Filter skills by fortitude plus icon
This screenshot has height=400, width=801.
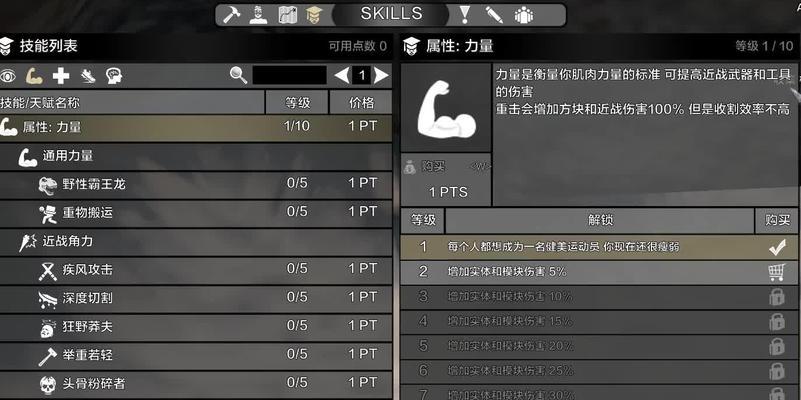[x=61, y=76]
